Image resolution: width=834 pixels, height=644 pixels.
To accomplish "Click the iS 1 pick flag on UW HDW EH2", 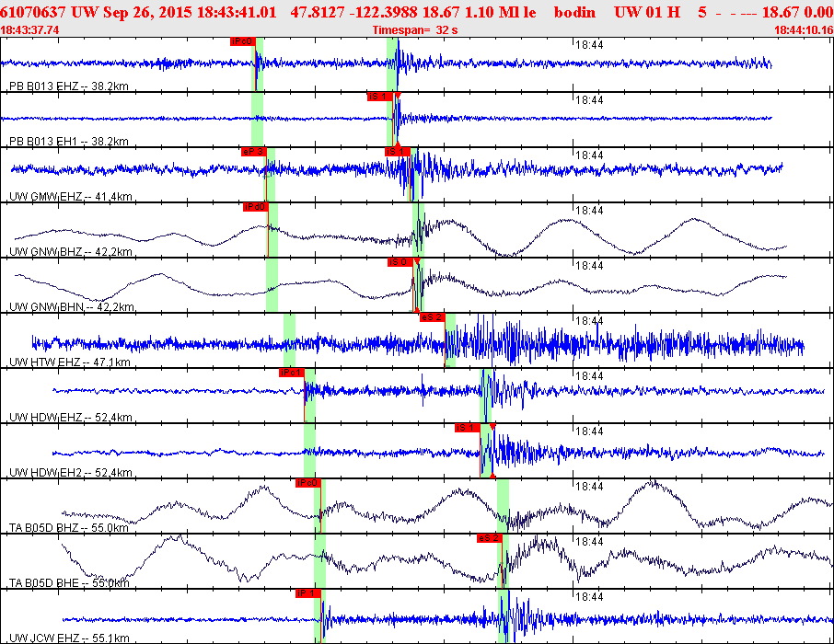I will tap(468, 428).
